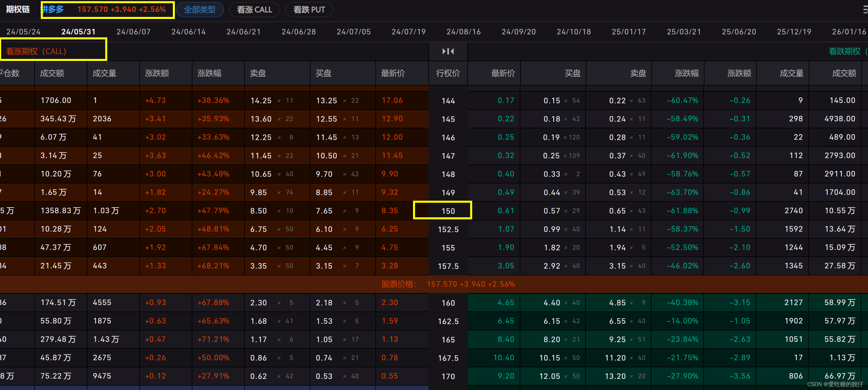
Task: Click the 行权价 column header
Action: (448, 73)
